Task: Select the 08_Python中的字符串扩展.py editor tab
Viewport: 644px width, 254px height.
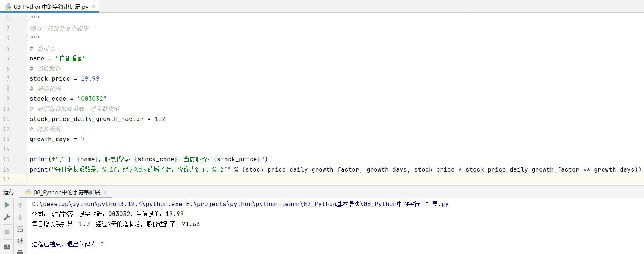Action: click(51, 7)
